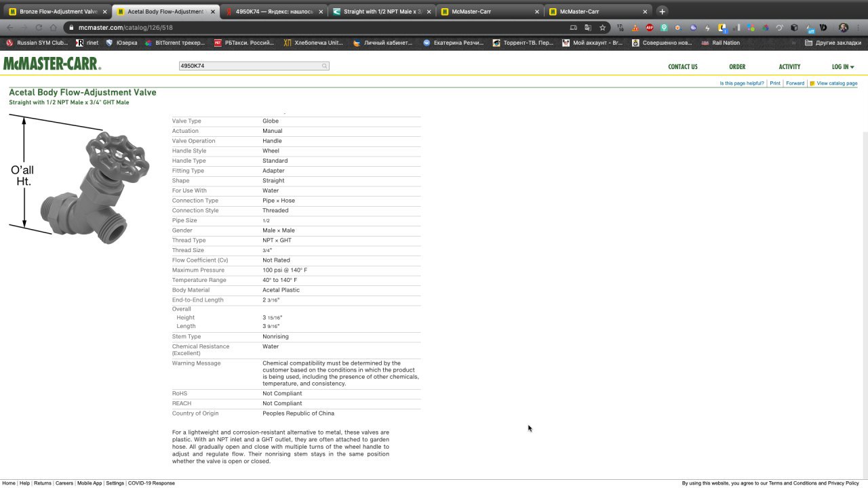
Task: Click the site lock icon in address bar
Action: 71,28
